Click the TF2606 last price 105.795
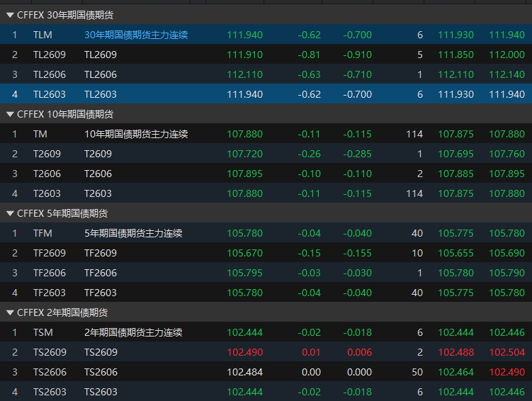Screen dimensions: 532x401 click(x=244, y=273)
